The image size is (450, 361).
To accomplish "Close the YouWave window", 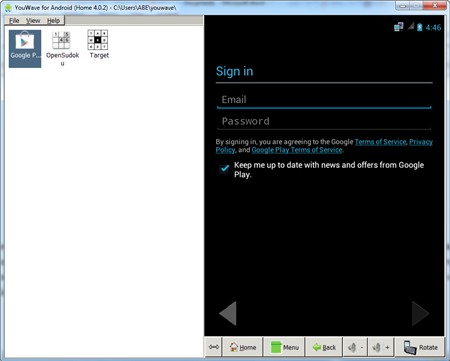I will pyautogui.click(x=435, y=5).
